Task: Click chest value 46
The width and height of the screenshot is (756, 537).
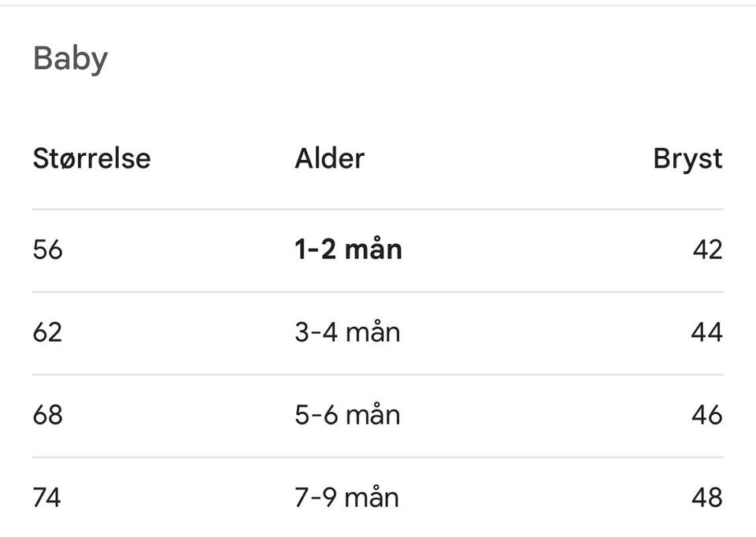Action: coord(707,415)
